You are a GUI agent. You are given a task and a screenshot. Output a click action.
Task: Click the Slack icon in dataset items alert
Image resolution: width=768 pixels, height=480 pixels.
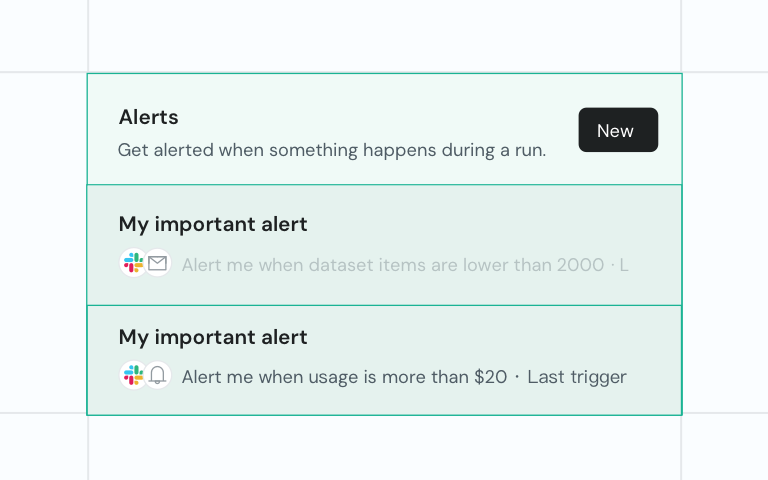(133, 264)
